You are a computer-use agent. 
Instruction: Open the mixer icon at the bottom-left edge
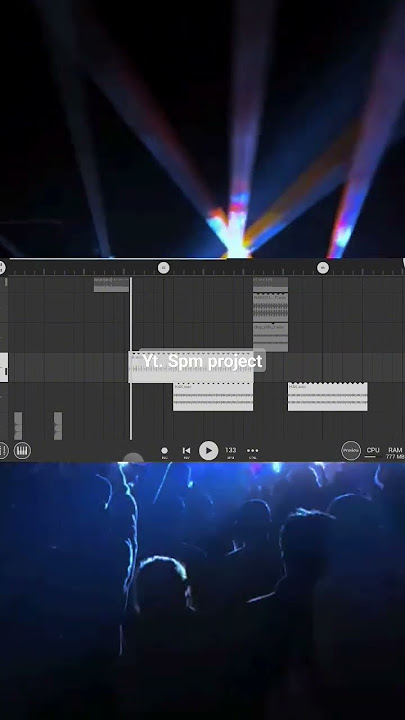[x=3, y=450]
